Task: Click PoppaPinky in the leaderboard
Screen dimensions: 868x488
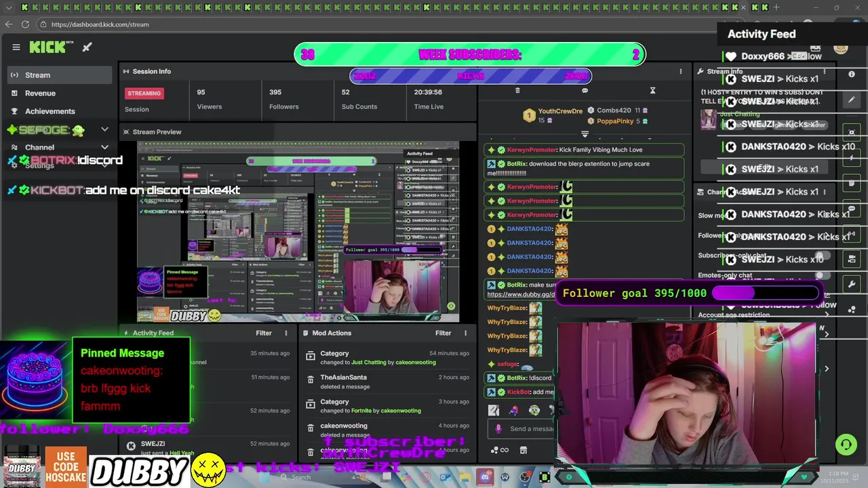Action: [615, 121]
